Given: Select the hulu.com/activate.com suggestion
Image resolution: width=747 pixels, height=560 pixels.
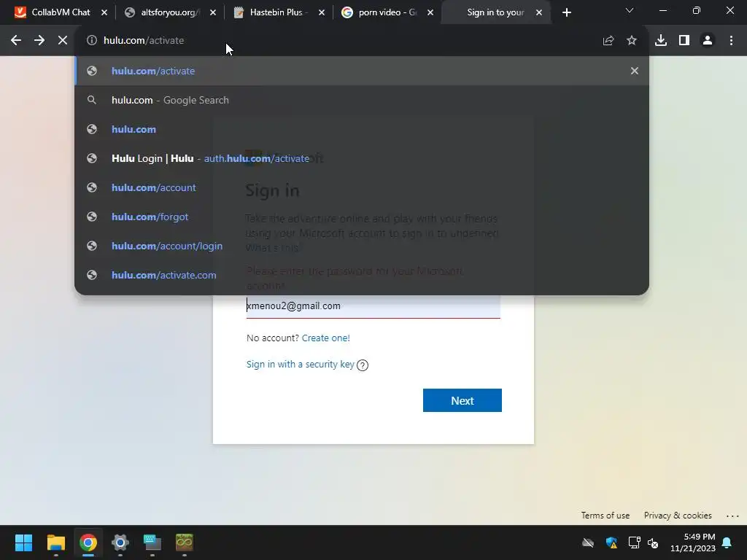Looking at the screenshot, I should coord(362,275).
